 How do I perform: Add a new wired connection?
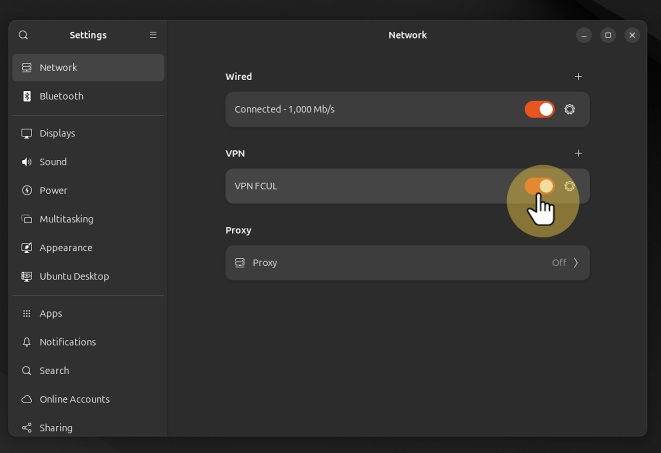(578, 77)
